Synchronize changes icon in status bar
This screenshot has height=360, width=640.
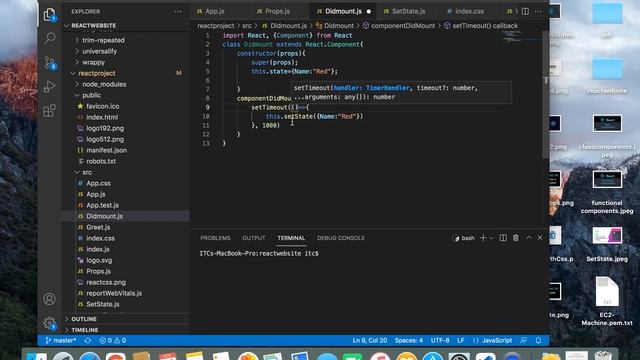click(88, 340)
